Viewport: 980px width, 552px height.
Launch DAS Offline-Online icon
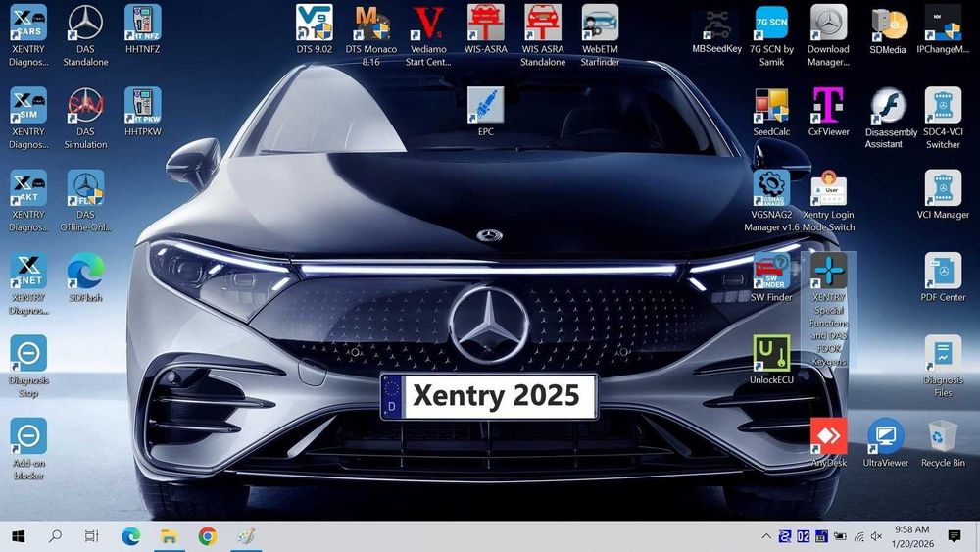[x=85, y=187]
